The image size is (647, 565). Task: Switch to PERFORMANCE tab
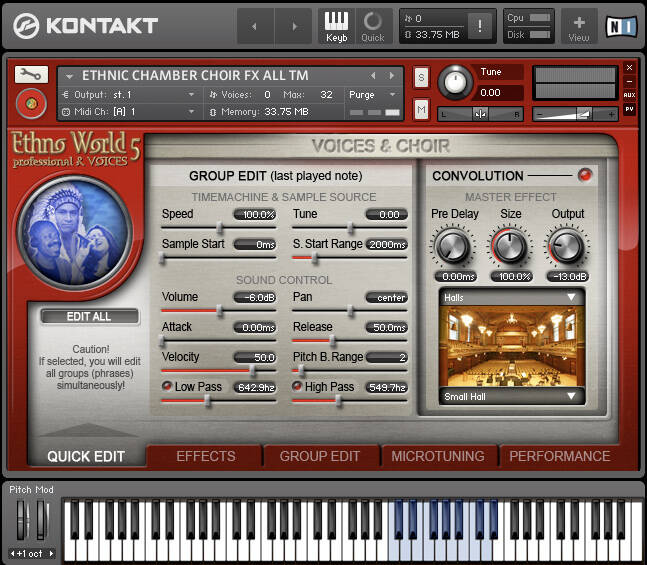pyautogui.click(x=560, y=456)
